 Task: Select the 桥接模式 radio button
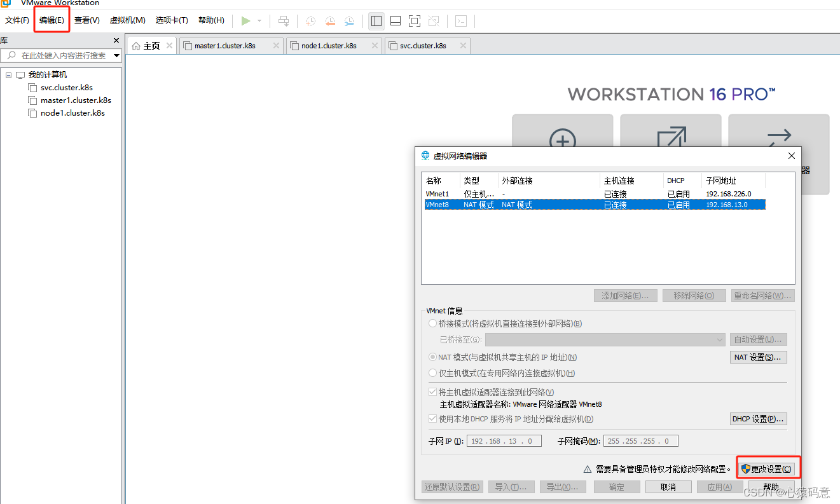click(433, 324)
